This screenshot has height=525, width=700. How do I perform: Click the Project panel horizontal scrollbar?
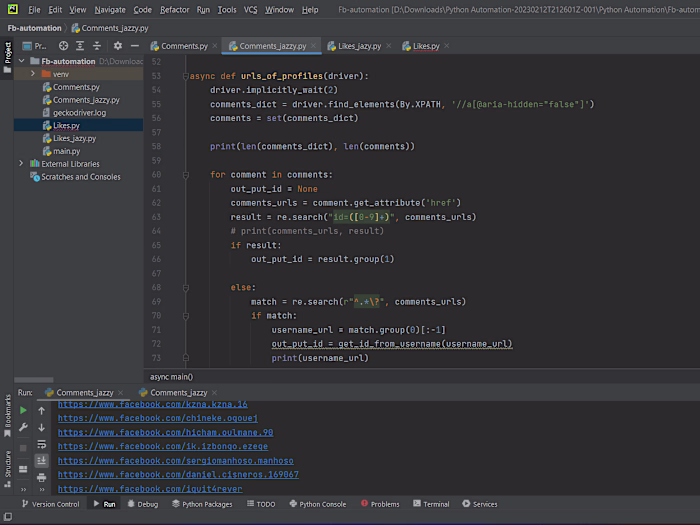click(x=34, y=379)
